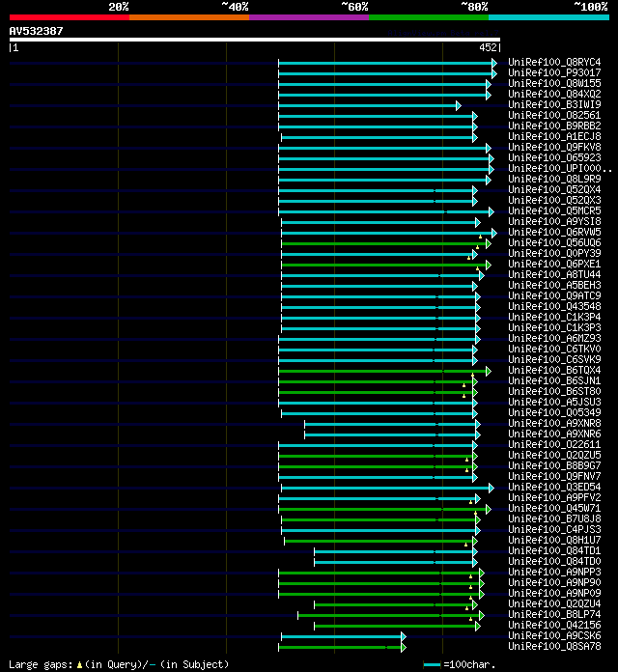Open the UniRef100_B6TQX4 hit
This screenshot has width=618, height=672.
[554, 371]
